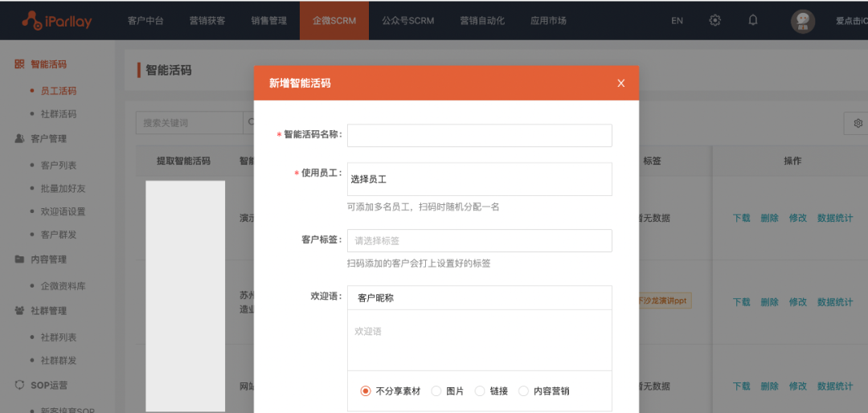Open 企微资料库 in sidebar
Image resolution: width=868 pixels, height=413 pixels.
pos(63,286)
